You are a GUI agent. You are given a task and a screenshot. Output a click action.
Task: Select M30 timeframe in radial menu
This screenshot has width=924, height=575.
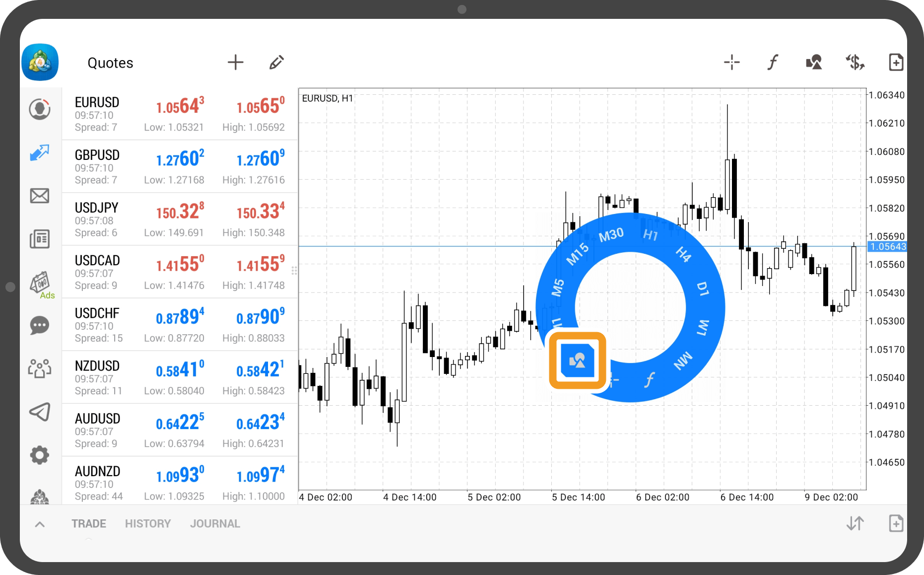coord(611,235)
